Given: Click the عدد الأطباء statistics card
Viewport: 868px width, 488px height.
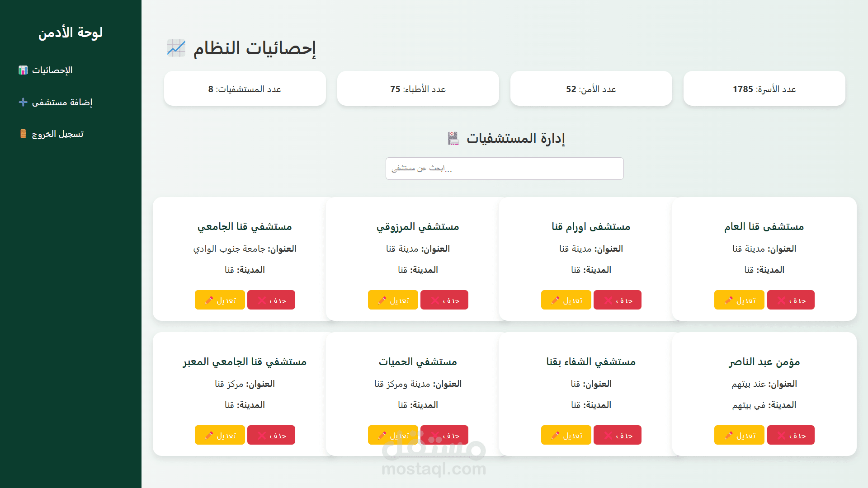Looking at the screenshot, I should [x=418, y=89].
